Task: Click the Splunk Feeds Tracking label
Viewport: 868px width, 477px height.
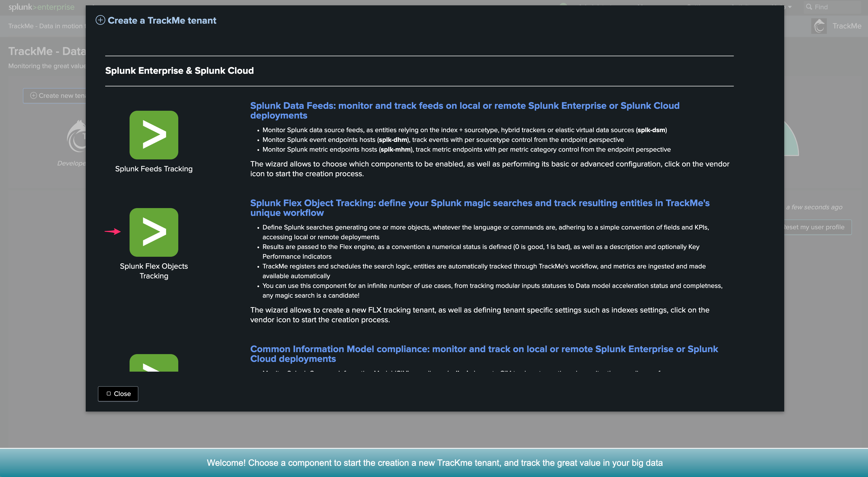Action: pos(154,169)
